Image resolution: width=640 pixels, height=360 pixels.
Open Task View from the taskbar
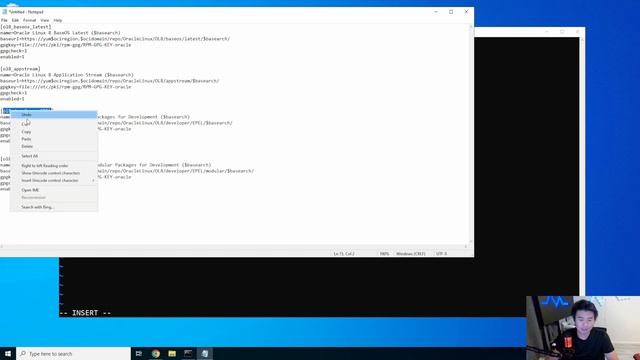(139, 353)
